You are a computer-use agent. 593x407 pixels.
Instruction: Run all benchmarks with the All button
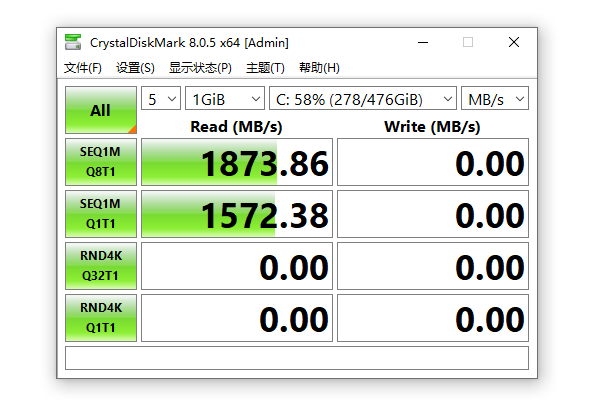pos(101,110)
